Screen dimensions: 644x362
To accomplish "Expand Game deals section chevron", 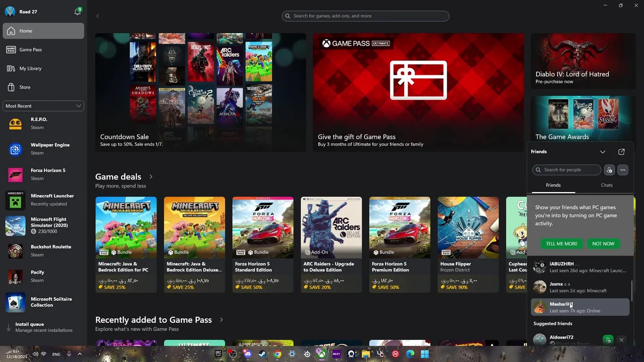I will click(150, 177).
